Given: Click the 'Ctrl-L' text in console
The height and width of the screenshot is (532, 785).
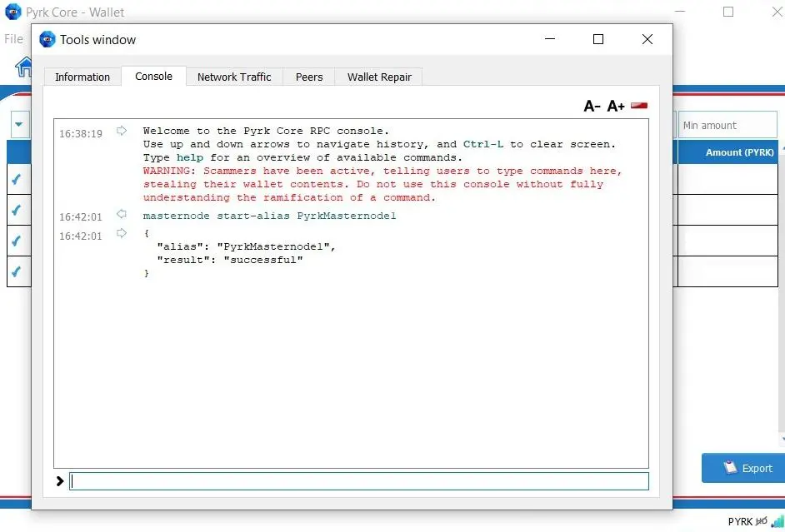Looking at the screenshot, I should [x=483, y=144].
